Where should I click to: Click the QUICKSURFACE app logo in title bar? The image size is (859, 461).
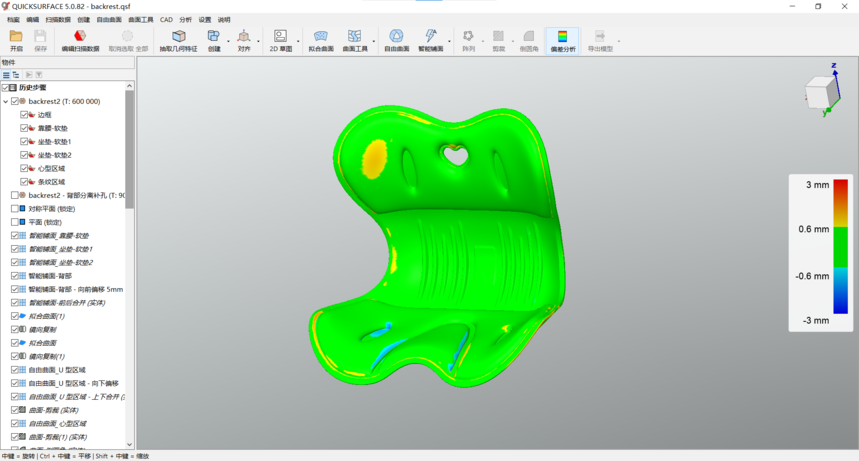click(x=5, y=6)
